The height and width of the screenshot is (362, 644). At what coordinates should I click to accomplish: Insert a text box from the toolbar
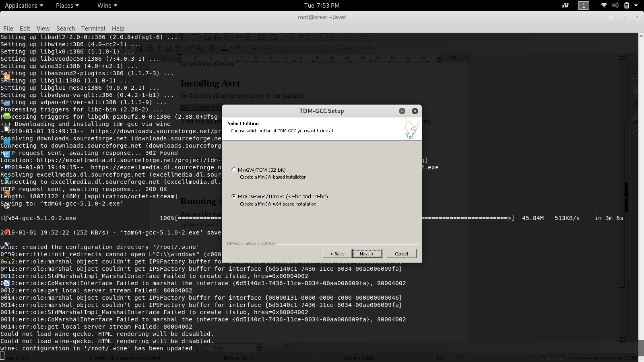point(226,37)
